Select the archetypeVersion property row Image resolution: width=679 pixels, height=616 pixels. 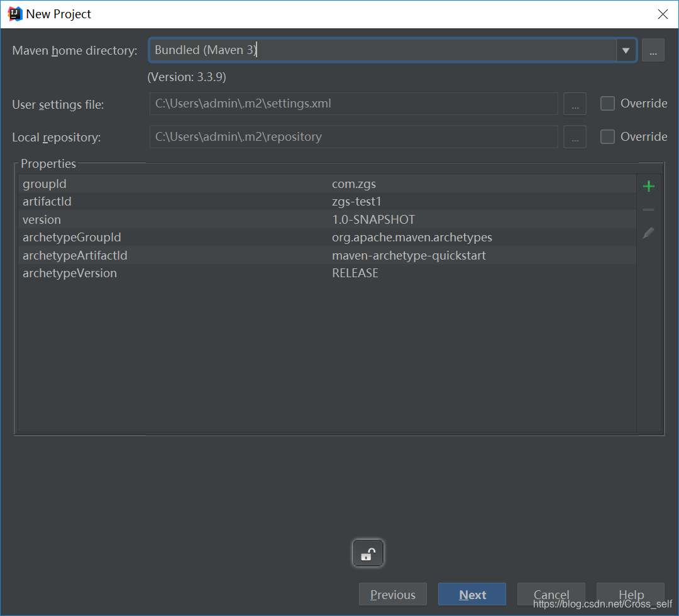coord(327,273)
